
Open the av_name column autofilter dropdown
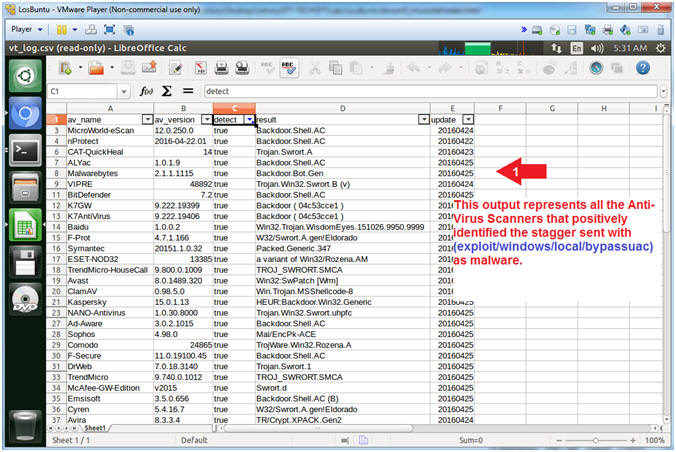pyautogui.click(x=147, y=119)
